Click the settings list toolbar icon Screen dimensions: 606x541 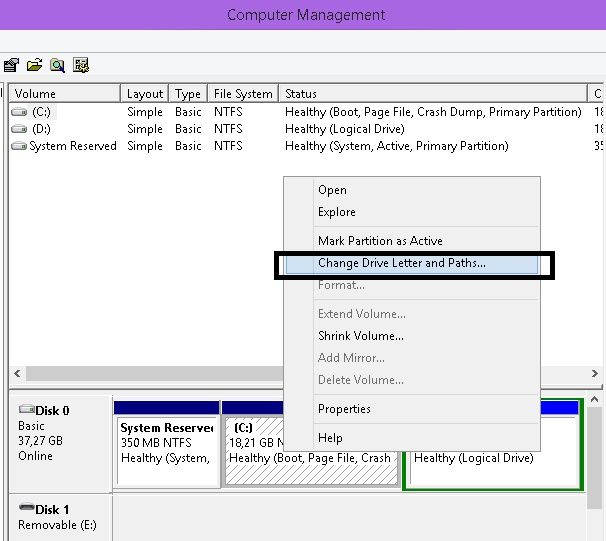pos(81,65)
